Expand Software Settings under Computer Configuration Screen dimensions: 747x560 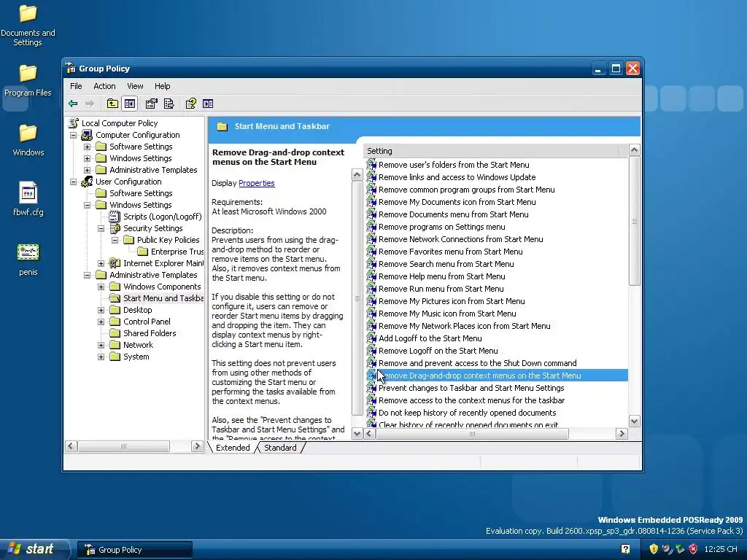point(88,147)
